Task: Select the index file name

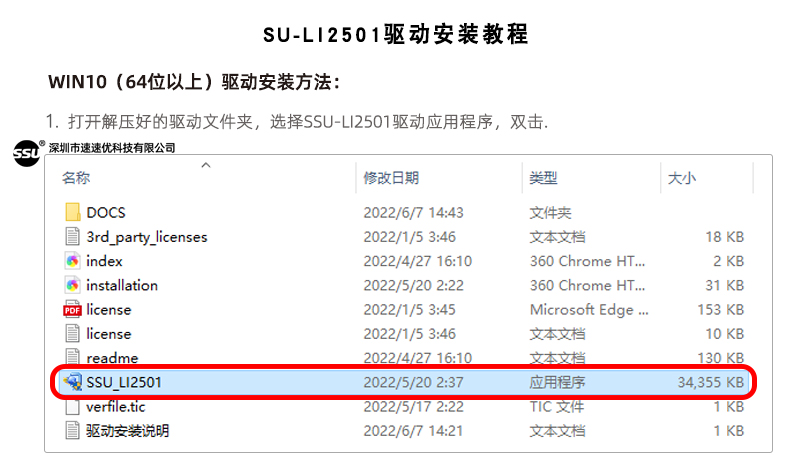Action: tap(104, 261)
